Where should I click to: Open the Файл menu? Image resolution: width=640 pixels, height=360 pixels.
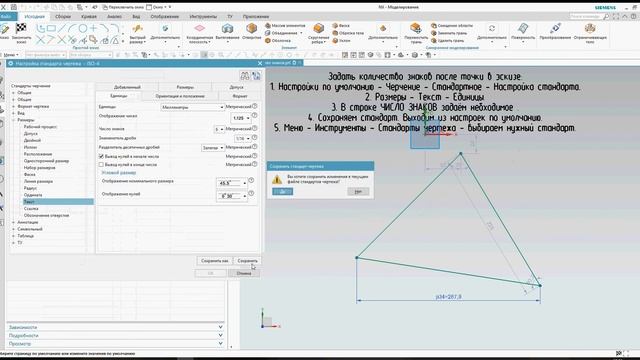point(7,17)
